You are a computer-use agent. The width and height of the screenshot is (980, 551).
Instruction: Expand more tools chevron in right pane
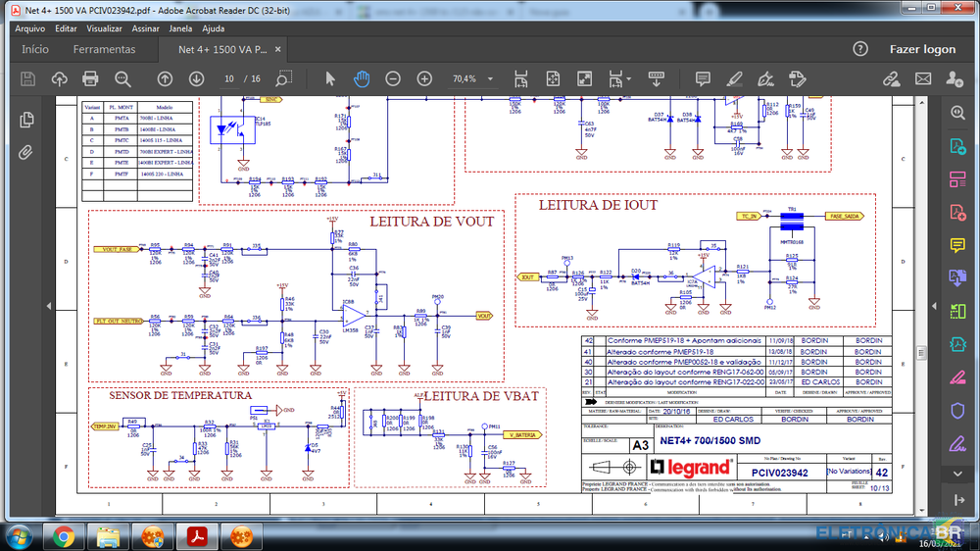tap(957, 475)
